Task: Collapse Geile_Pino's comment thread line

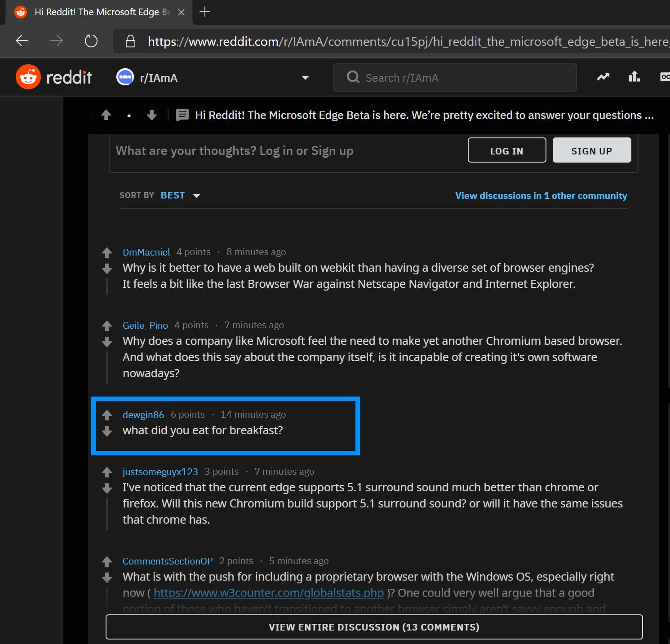Action: click(106, 368)
